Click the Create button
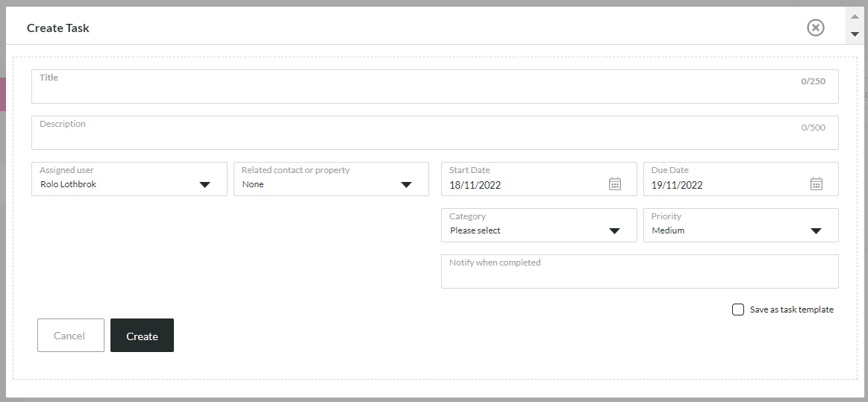This screenshot has width=868, height=402. click(143, 335)
